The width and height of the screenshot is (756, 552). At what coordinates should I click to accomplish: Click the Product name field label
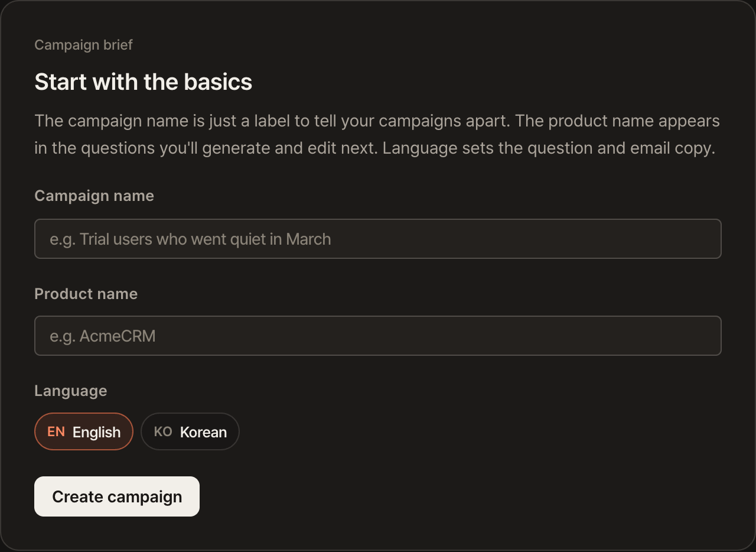86,294
